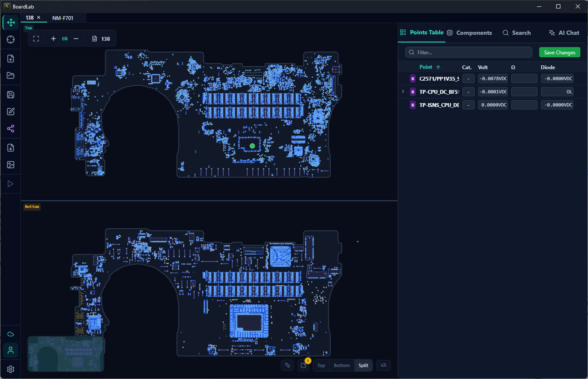Select the Edit/annotate icon

click(11, 111)
